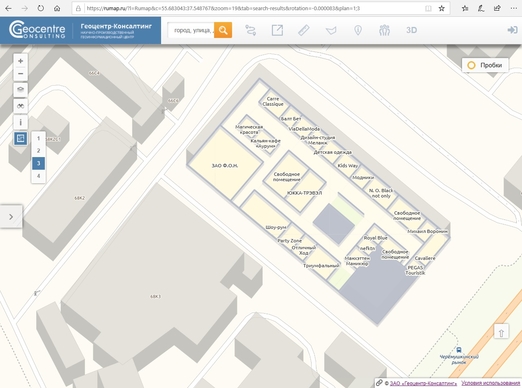Open the ЗАО «Геоцентр-Консалтинг» link

tap(423, 383)
